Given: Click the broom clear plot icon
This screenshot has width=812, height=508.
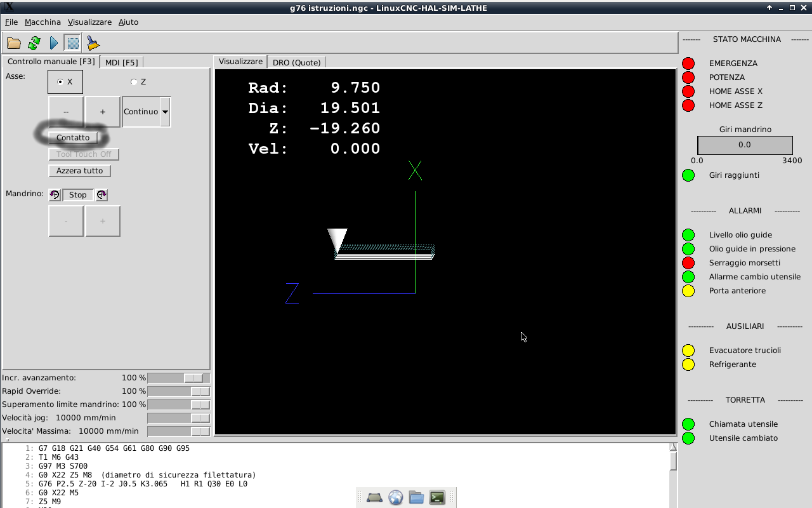Looking at the screenshot, I should pyautogui.click(x=93, y=43).
